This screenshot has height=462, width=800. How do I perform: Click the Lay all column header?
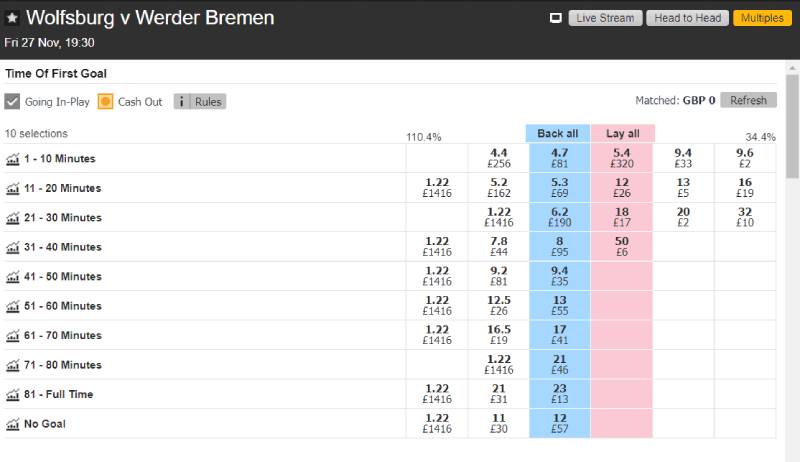[622, 134]
